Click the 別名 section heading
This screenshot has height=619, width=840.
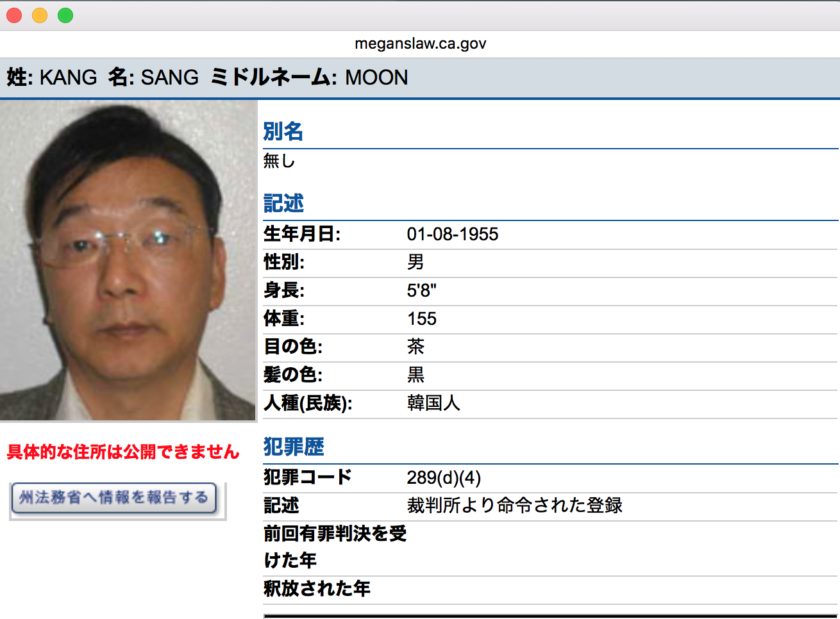[x=283, y=131]
